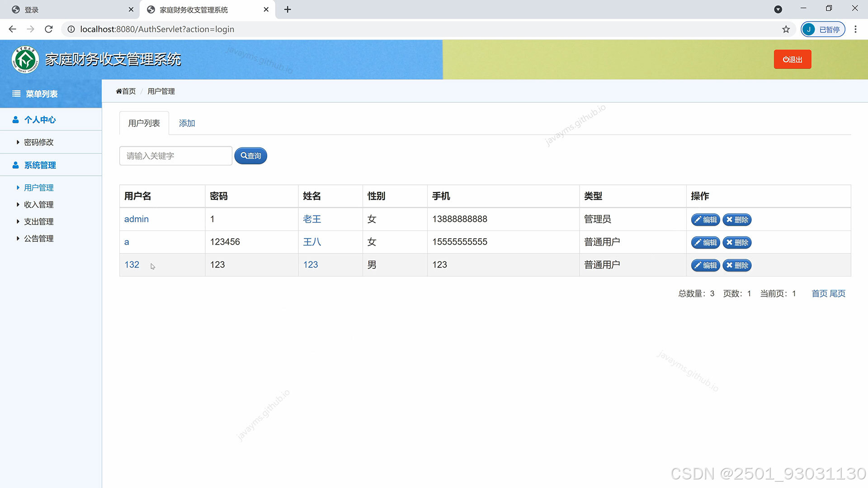
Task: Expand the 个人中心 menu section
Action: (51, 120)
